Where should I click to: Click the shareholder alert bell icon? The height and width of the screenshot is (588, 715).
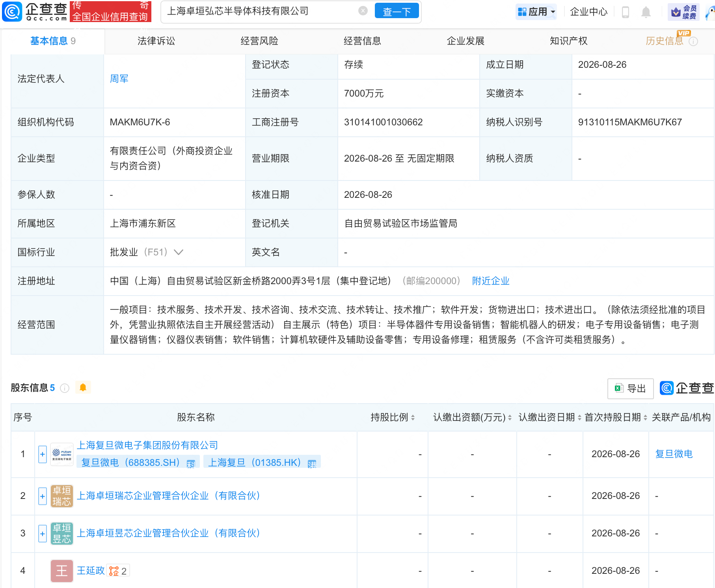coord(83,388)
